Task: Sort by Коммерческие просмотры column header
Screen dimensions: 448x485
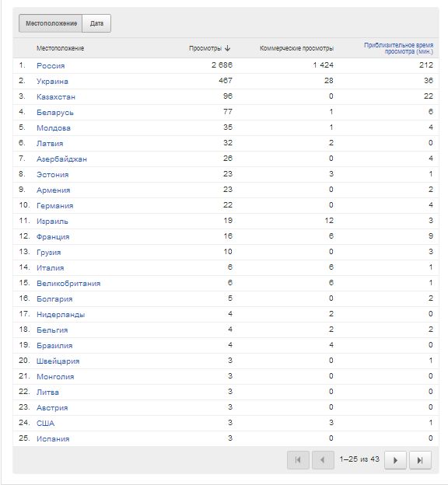Action: coord(296,48)
